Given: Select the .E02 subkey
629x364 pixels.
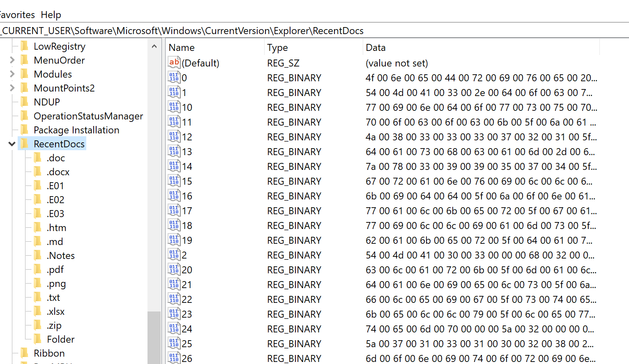Looking at the screenshot, I should pyautogui.click(x=55, y=199).
